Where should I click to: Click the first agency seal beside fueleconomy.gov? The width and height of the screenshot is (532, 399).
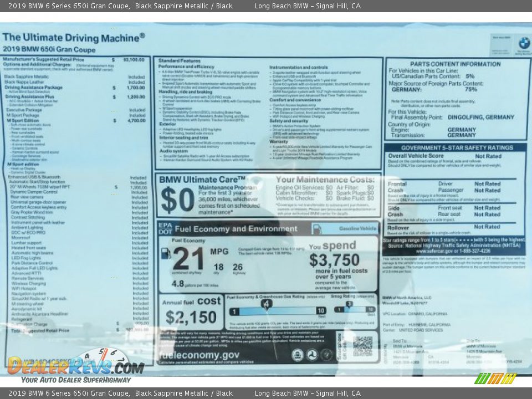(x=298, y=355)
